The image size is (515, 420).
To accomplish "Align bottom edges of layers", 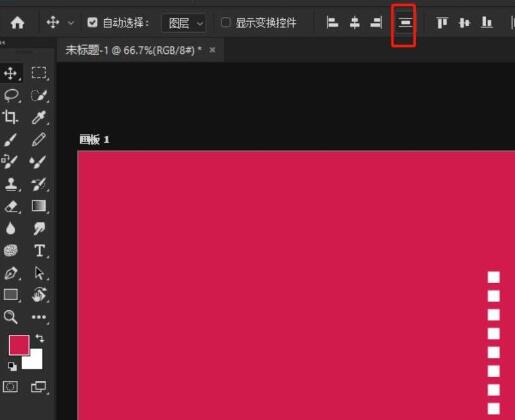I will click(487, 23).
